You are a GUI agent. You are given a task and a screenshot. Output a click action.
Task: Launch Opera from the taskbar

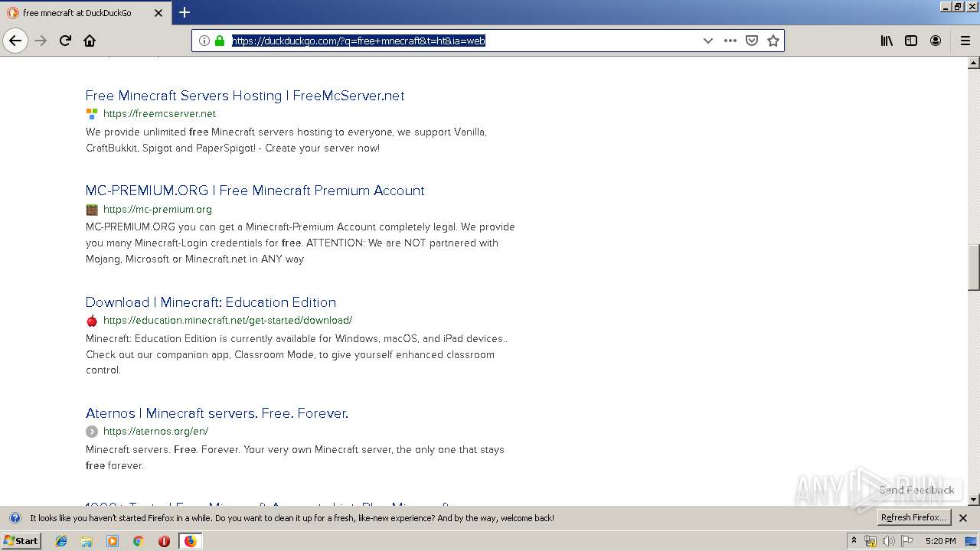coord(164,541)
